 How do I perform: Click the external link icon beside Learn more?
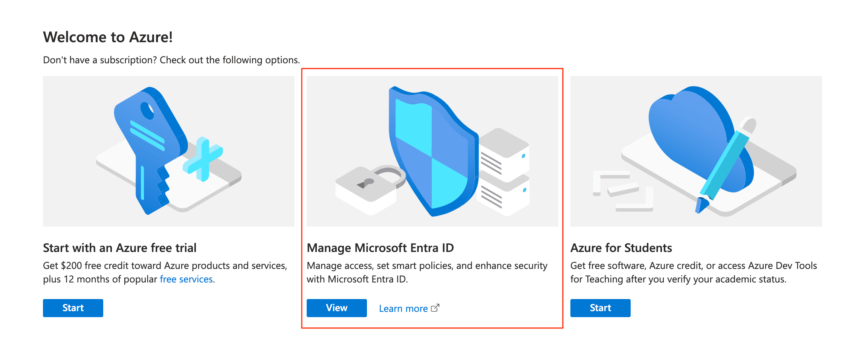point(435,308)
